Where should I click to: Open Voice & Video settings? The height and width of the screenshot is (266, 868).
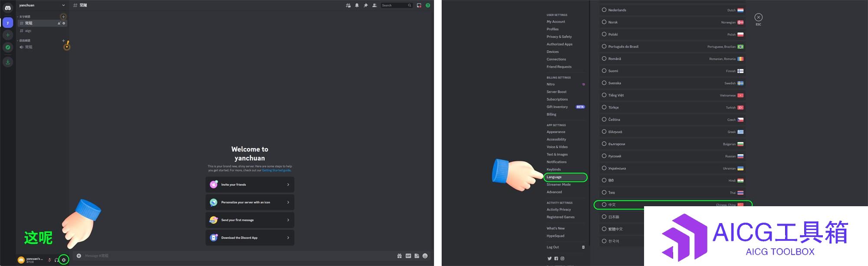557,147
